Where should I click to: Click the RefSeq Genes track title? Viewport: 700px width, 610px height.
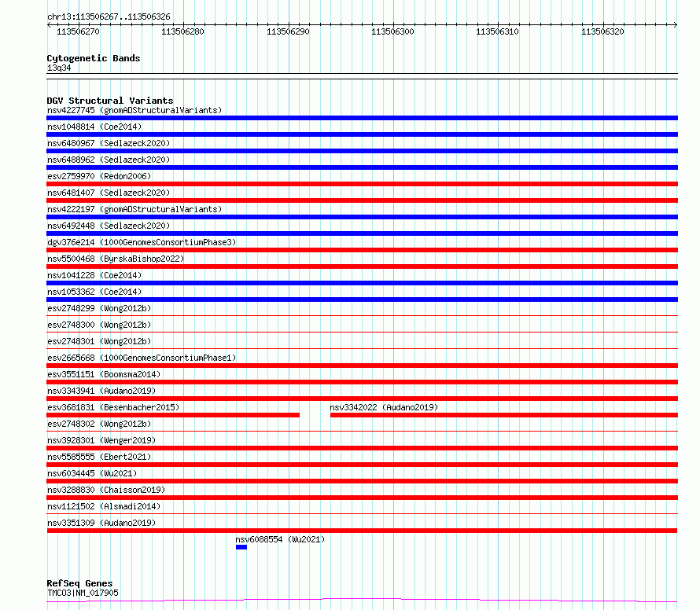(x=79, y=583)
